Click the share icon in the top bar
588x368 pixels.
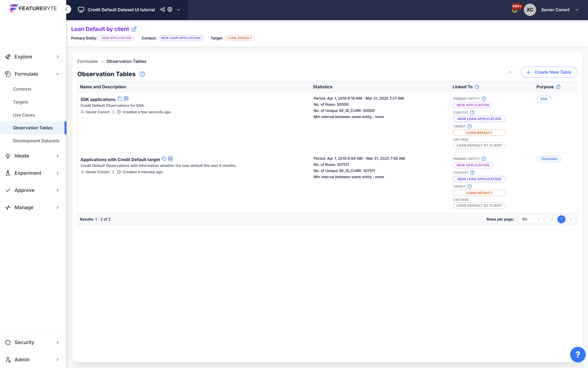pyautogui.click(x=162, y=10)
